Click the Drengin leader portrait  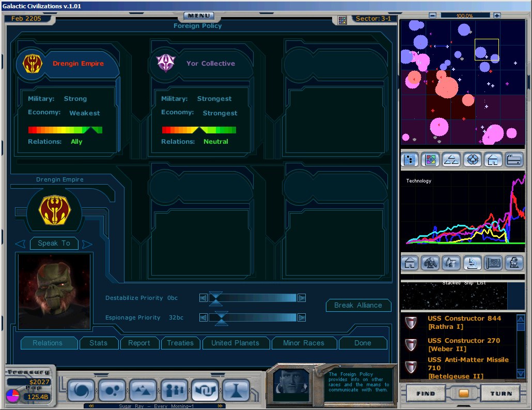point(54,292)
